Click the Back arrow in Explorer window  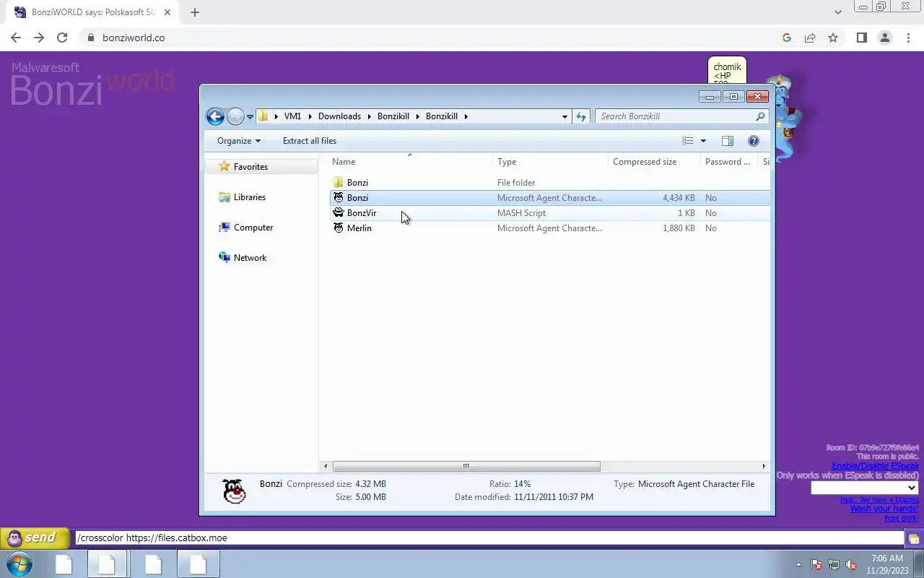(215, 116)
